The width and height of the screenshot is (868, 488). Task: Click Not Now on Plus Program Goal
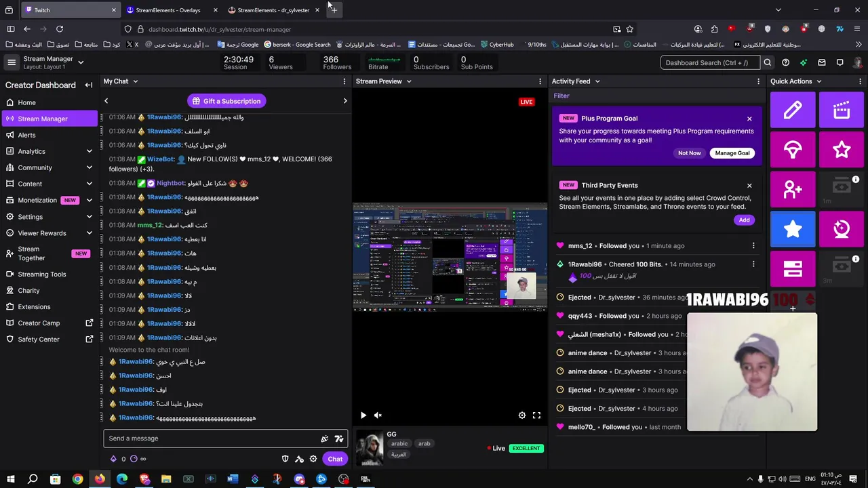coord(690,153)
